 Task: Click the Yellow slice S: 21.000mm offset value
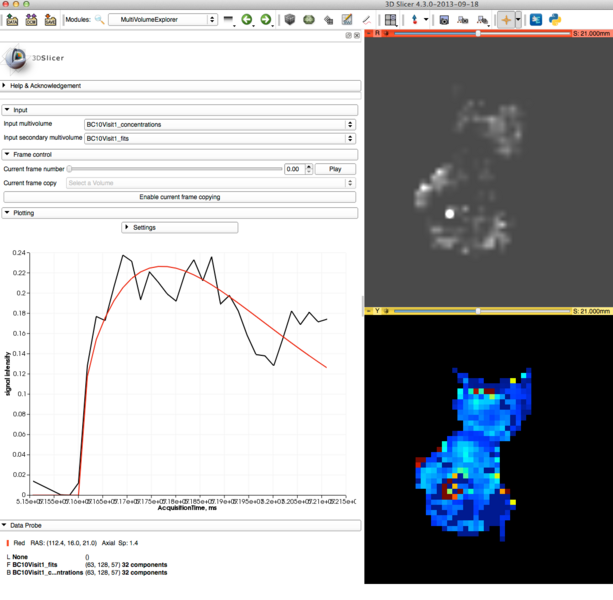coord(591,311)
